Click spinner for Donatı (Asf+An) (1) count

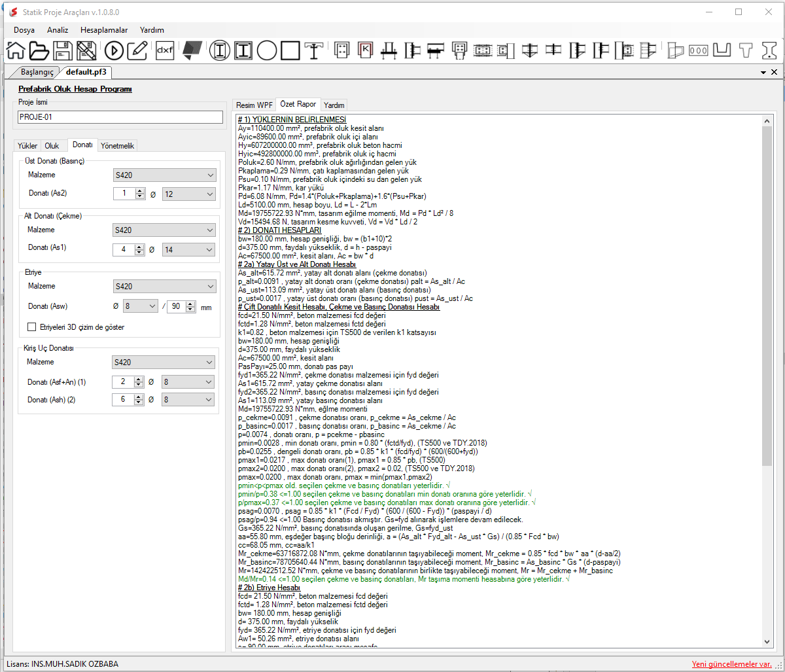point(139,381)
